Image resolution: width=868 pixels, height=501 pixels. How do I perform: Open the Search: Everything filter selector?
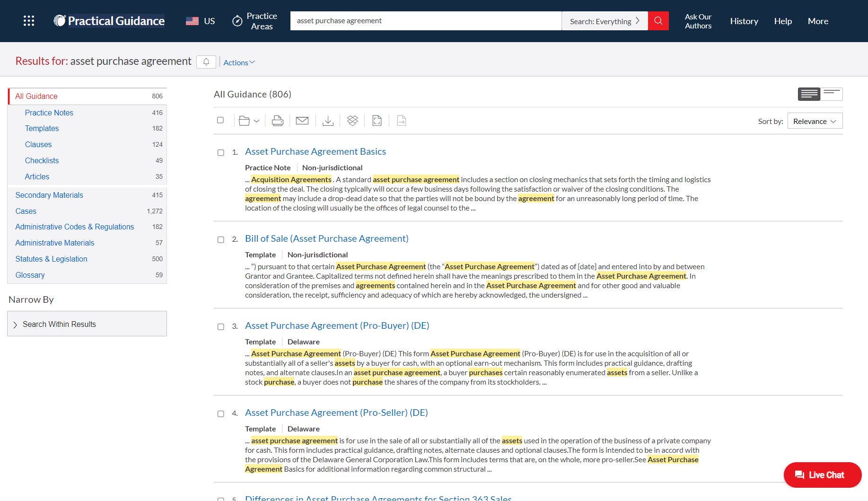tap(604, 21)
